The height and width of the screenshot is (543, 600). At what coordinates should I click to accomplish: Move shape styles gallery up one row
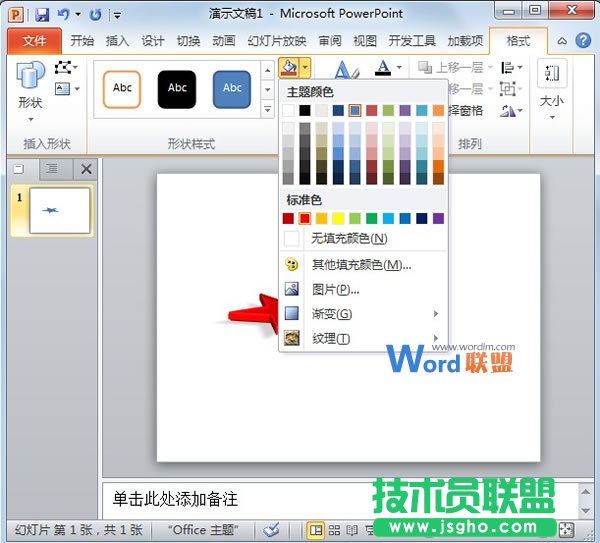click(267, 70)
